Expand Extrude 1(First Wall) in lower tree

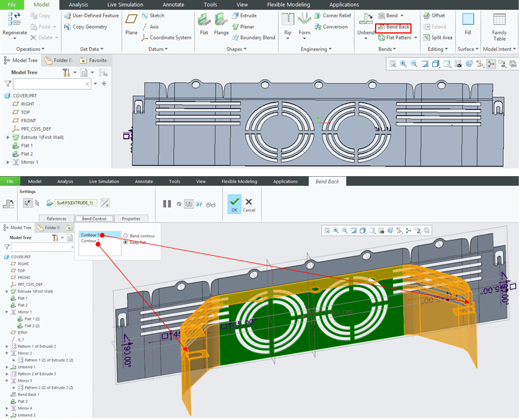(x=8, y=291)
